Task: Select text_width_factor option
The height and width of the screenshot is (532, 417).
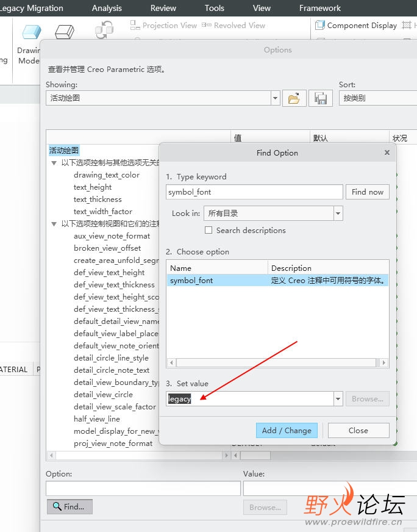Action: coord(102,212)
